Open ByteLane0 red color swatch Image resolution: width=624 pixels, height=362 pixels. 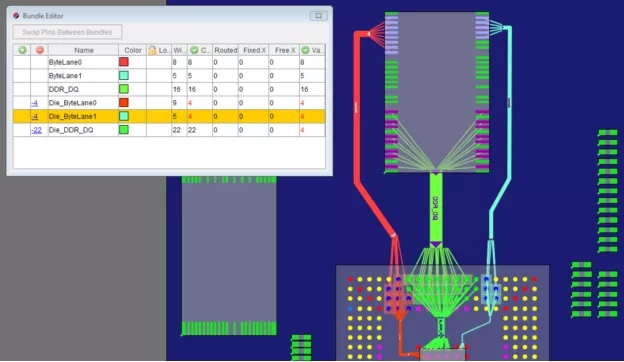coord(124,62)
